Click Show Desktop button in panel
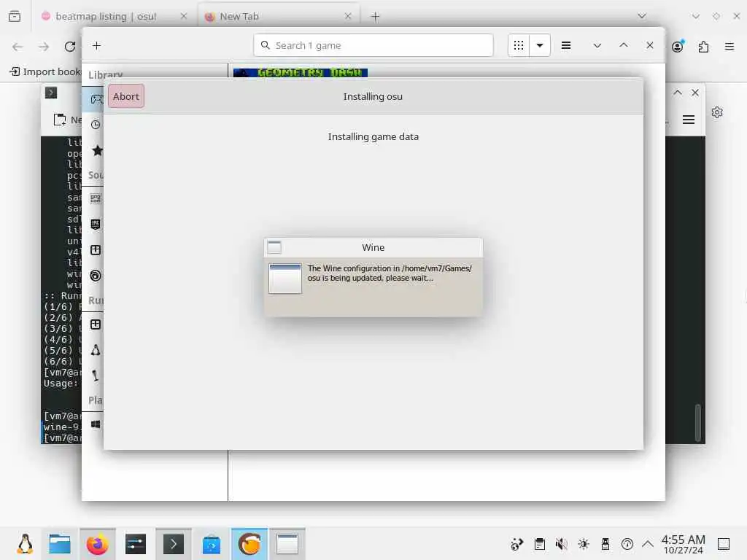Viewport: 747px width, 560px height. pyautogui.click(x=724, y=544)
